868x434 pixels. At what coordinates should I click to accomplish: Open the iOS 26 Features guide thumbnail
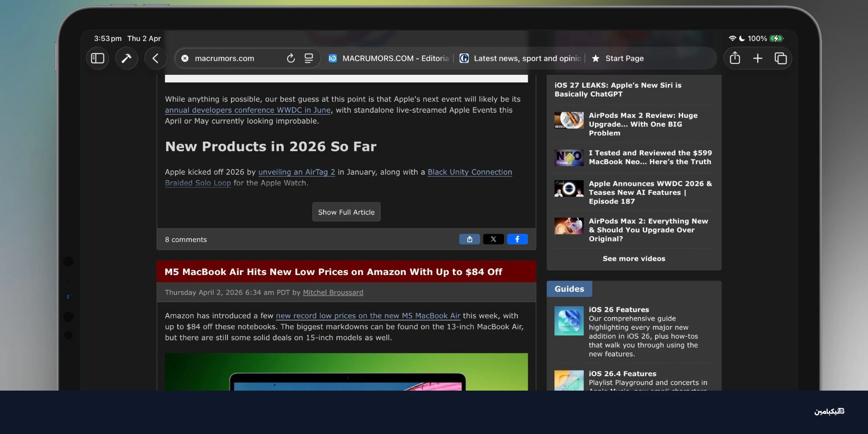click(569, 321)
